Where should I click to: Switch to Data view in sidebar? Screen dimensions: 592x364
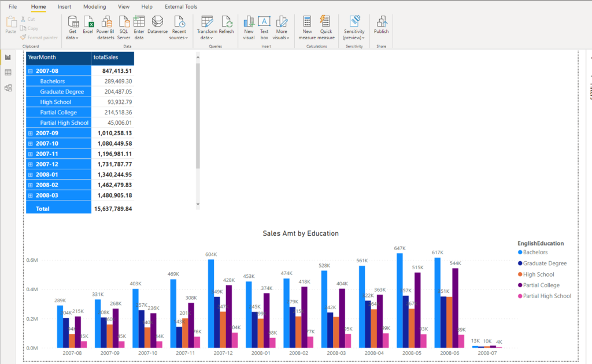pyautogui.click(x=8, y=72)
